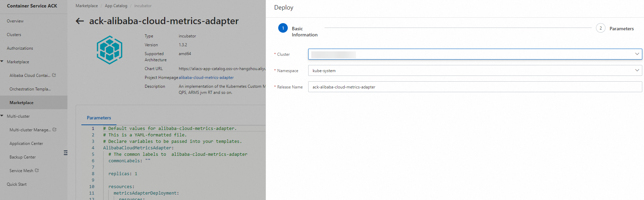Select the highlighted Marketplace sidebar item
The width and height of the screenshot is (644, 200).
point(34,102)
